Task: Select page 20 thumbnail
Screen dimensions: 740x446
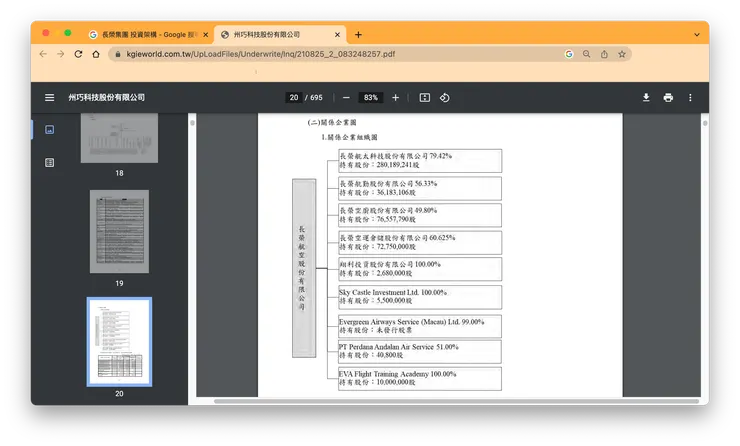Action: (x=119, y=342)
